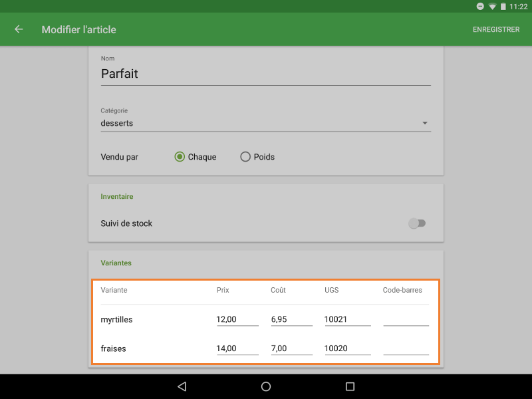Viewport: 532px width, 399px height.
Task: Enable the Suivi de stock switch
Action: (x=417, y=223)
